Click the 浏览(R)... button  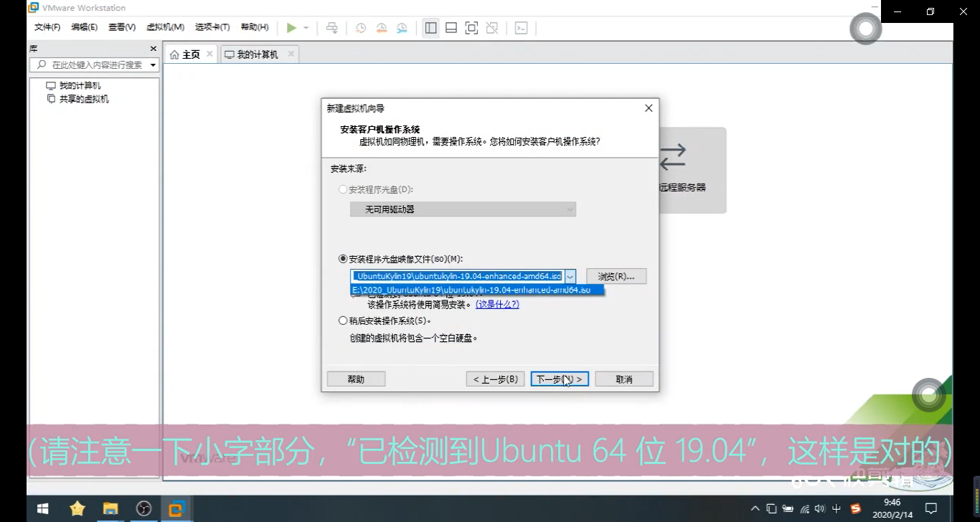click(x=616, y=276)
